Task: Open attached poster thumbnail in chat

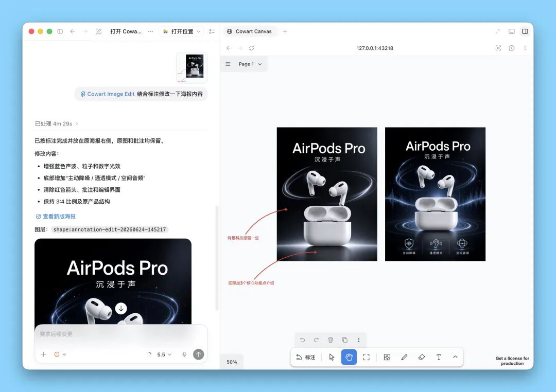Action: [x=192, y=68]
